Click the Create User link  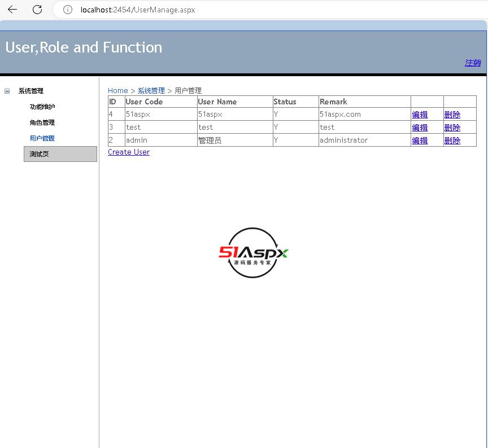coord(129,152)
